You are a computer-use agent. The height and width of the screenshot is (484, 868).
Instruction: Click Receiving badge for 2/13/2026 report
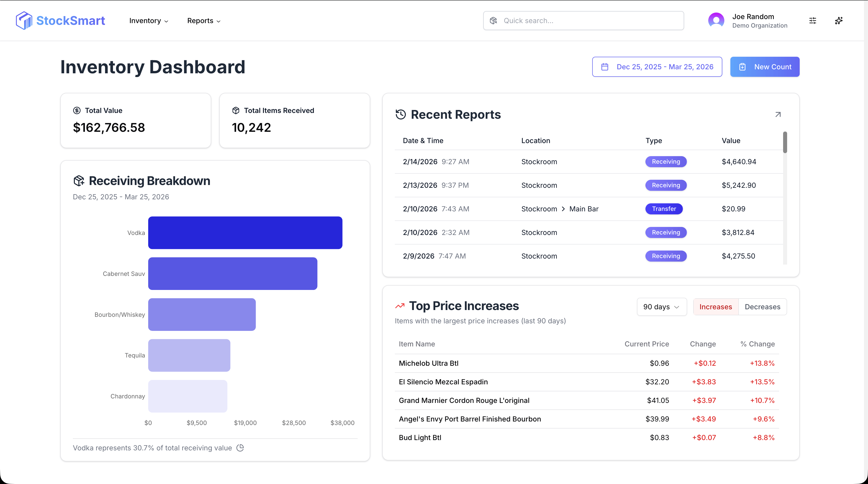point(666,185)
